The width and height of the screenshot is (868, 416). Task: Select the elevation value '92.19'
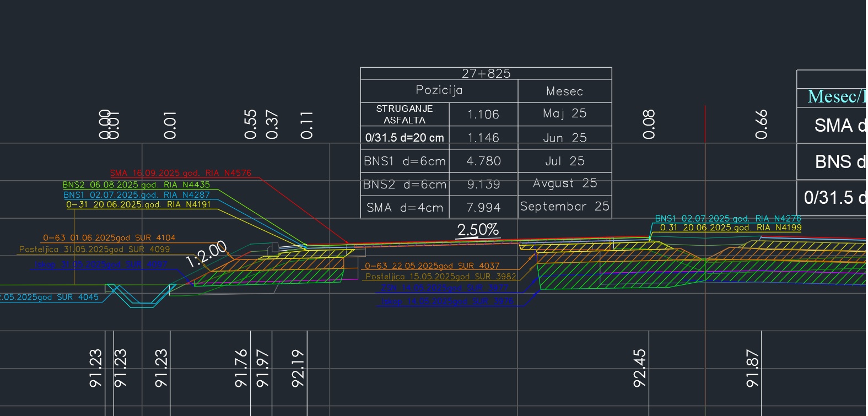click(297, 368)
